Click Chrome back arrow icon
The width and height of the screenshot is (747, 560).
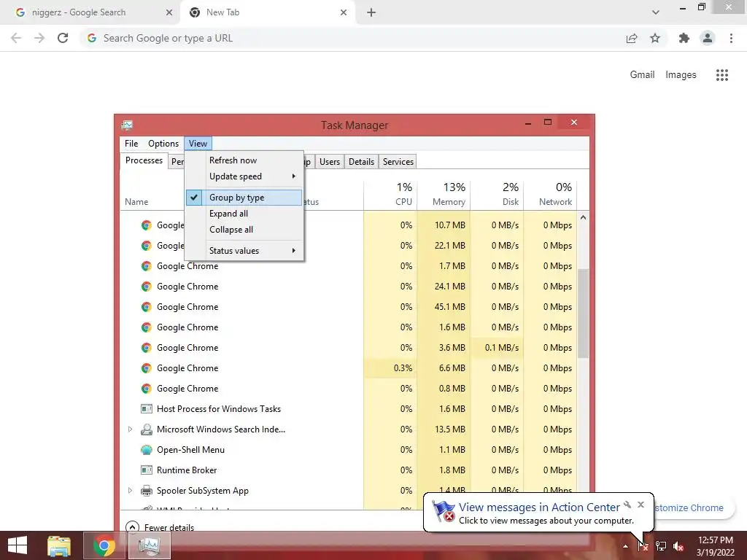pyautogui.click(x=16, y=38)
